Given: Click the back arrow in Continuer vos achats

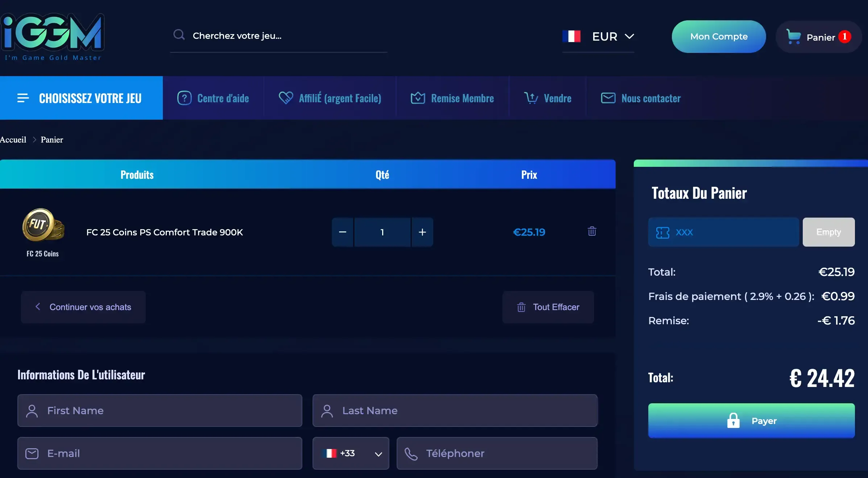Looking at the screenshot, I should (x=38, y=306).
